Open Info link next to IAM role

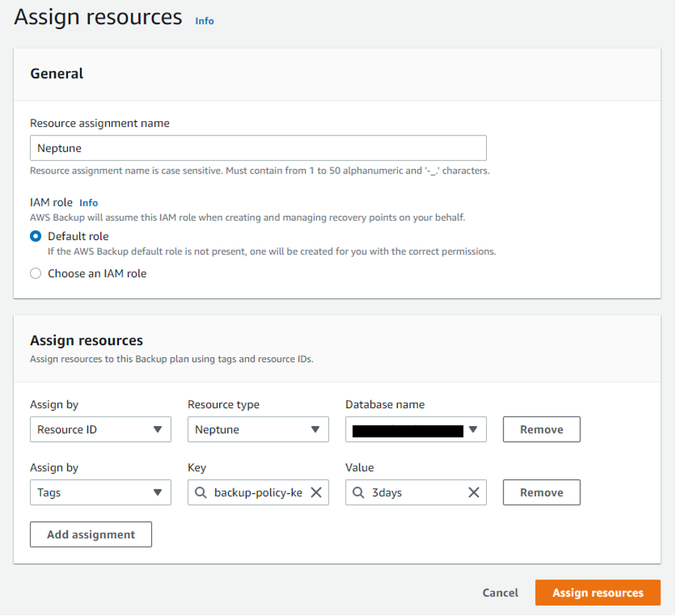tap(88, 202)
